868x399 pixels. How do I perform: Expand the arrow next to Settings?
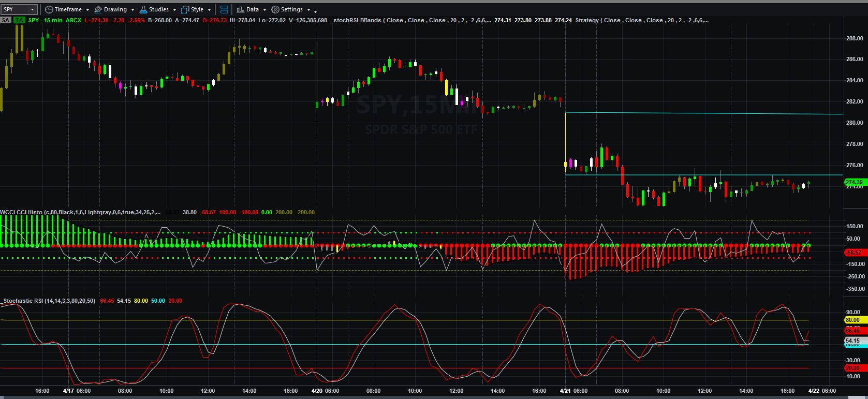[x=308, y=10]
